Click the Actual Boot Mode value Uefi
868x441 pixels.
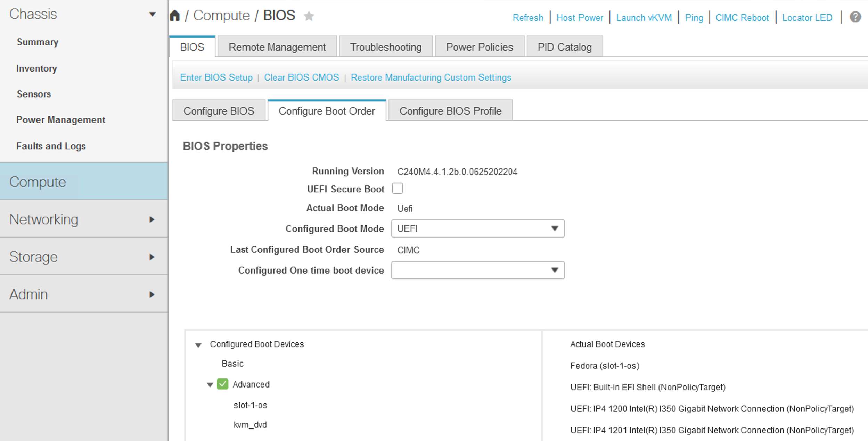[405, 209]
